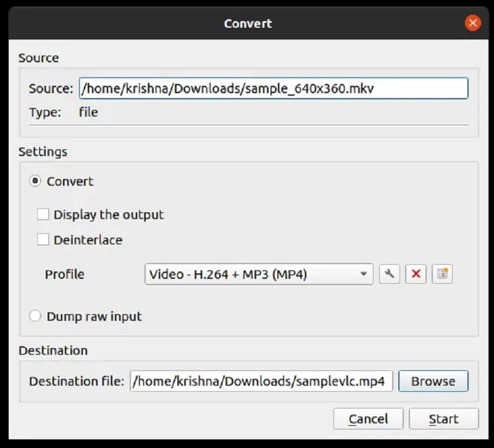Choose a different conversion profile

click(x=259, y=274)
